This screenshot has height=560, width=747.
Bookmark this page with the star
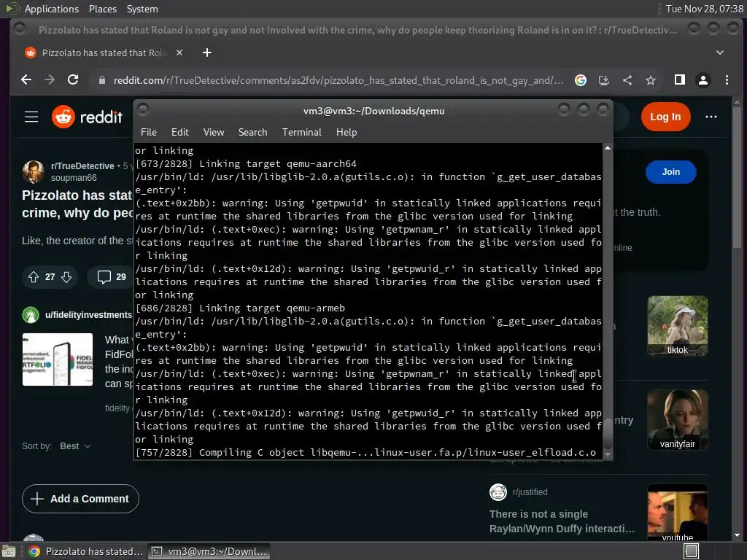650,80
